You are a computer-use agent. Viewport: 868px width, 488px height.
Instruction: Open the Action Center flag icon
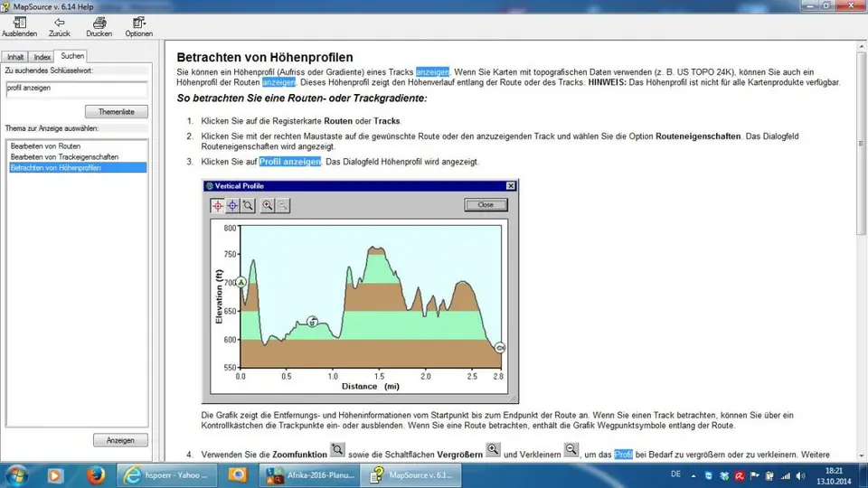tap(754, 476)
